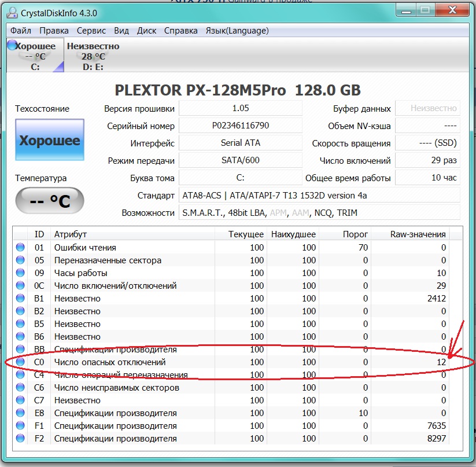Click status orb for attribute B5

tap(20, 323)
